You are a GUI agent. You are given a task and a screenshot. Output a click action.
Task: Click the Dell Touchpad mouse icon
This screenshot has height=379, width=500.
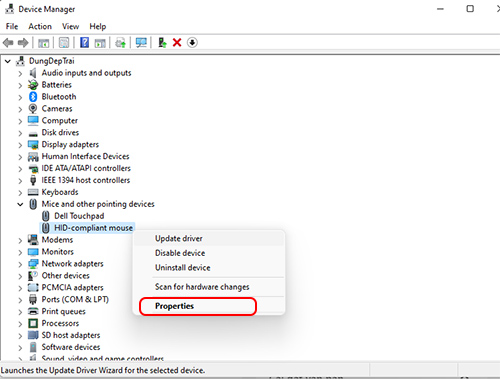coord(46,216)
